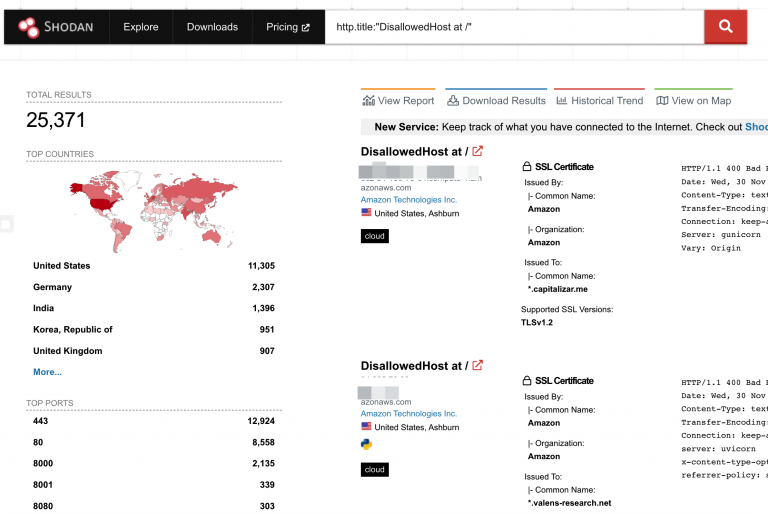Click the View Report chart icon
768x514 pixels.
pos(369,101)
